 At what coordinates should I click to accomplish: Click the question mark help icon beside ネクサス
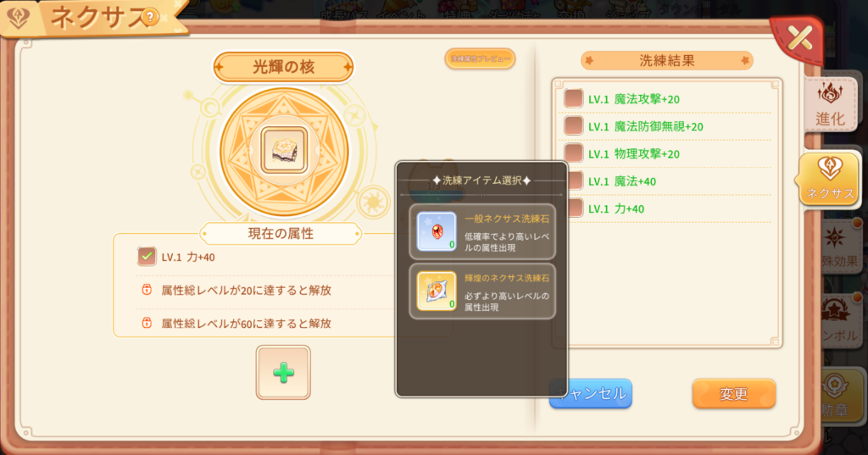pyautogui.click(x=149, y=18)
